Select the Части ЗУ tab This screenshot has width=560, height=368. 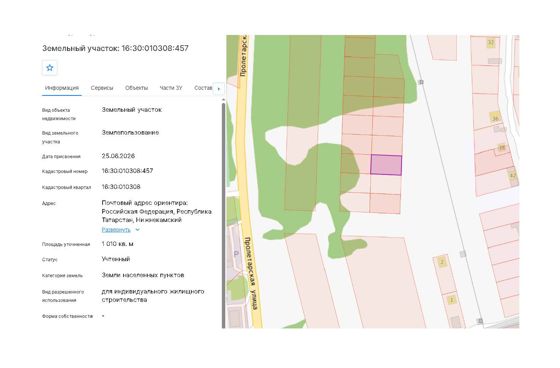171,88
